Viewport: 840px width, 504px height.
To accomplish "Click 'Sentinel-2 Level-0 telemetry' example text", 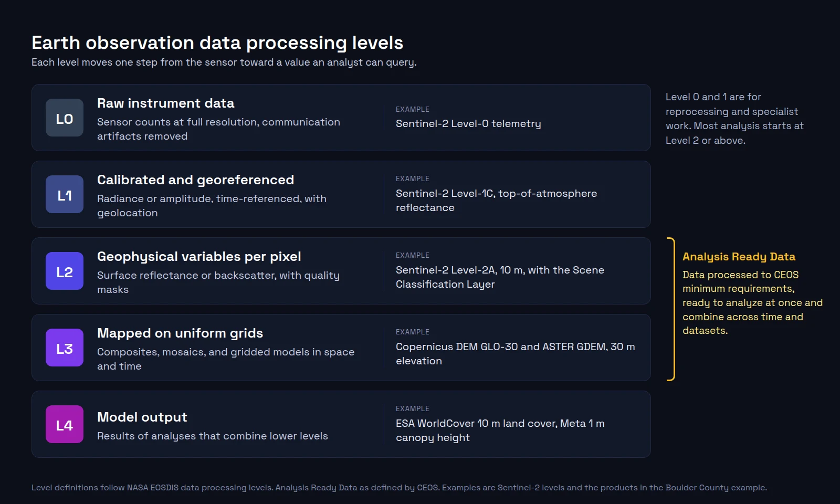I will (x=468, y=124).
